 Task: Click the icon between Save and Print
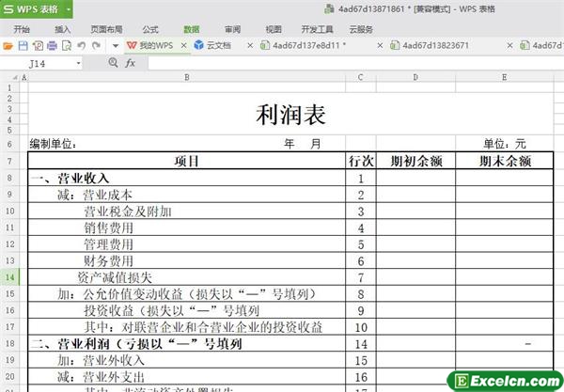coord(38,46)
